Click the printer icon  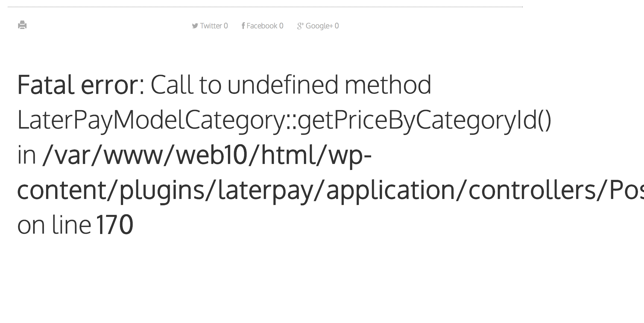click(22, 25)
